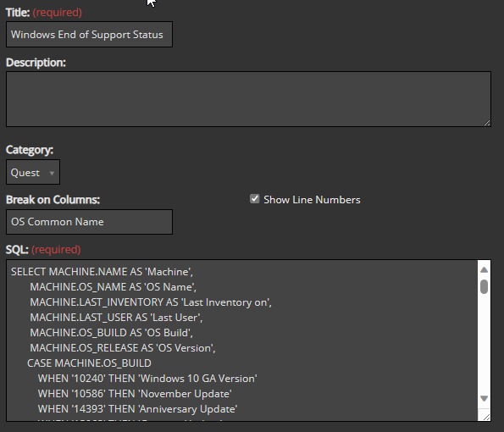Screen dimensions: 504x432
Task: Click the line 'MACHINE.OS_BUILD AS 'OS Build','
Action: (112, 333)
